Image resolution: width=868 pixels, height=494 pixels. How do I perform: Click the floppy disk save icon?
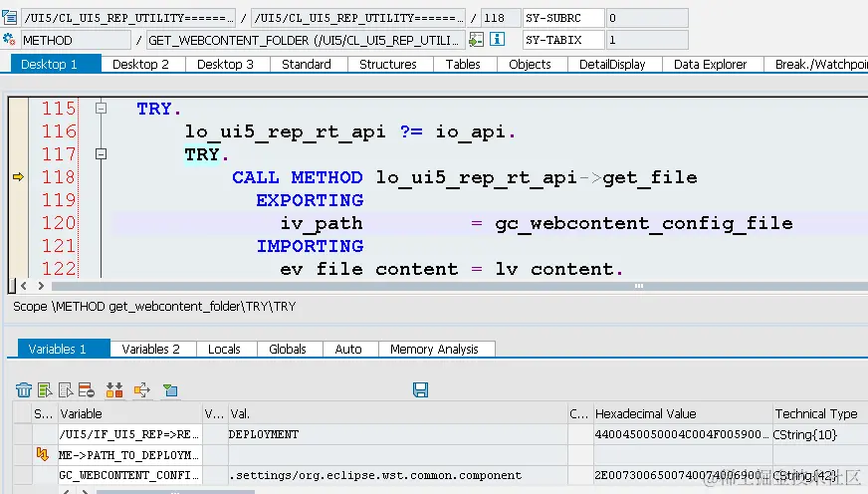(420, 389)
